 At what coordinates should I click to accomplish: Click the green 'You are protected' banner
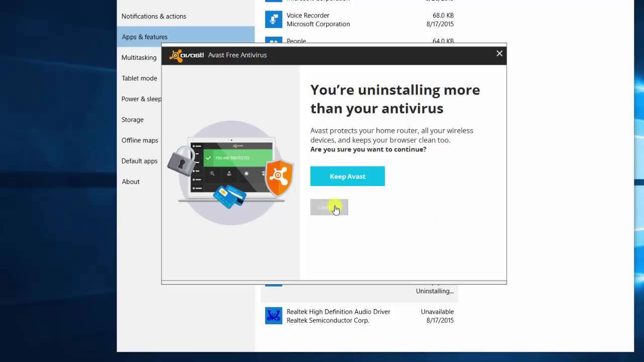click(x=237, y=158)
